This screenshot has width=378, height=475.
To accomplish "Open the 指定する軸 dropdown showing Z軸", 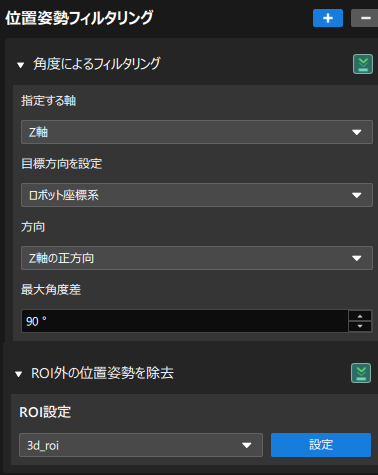I will tap(197, 132).
